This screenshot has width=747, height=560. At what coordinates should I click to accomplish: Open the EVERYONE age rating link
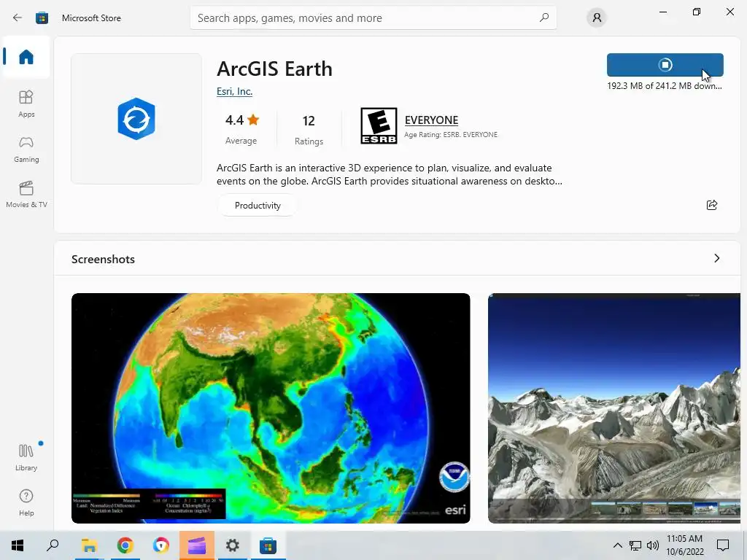pos(431,120)
